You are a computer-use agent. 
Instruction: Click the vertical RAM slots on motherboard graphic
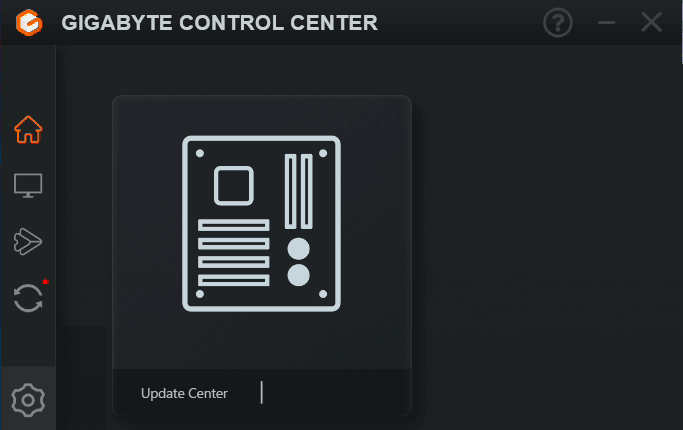click(299, 191)
